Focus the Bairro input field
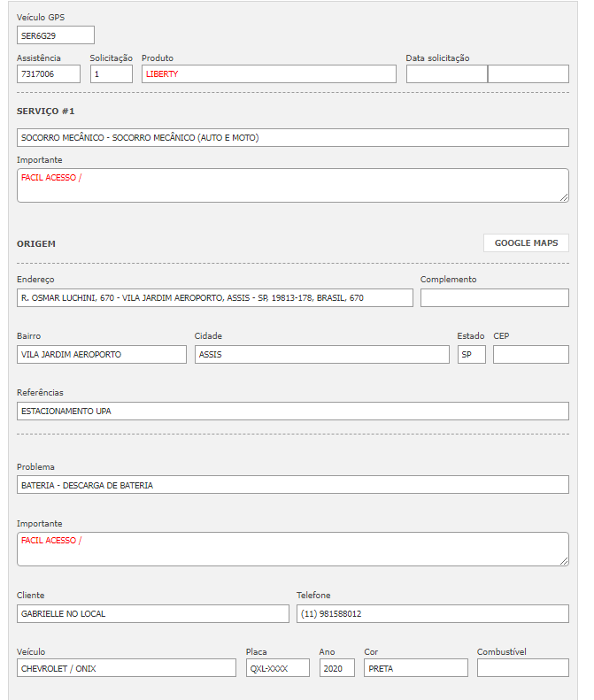Screen dimensions: 594x700 [101, 355]
